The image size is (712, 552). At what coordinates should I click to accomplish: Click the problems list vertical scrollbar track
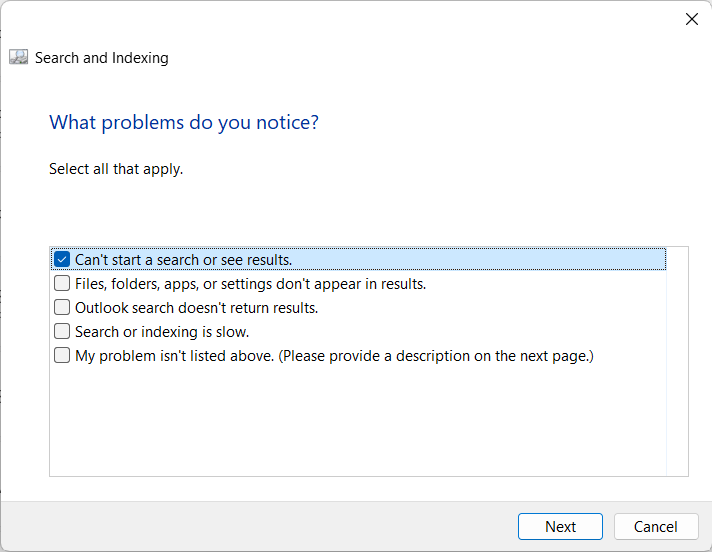677,360
